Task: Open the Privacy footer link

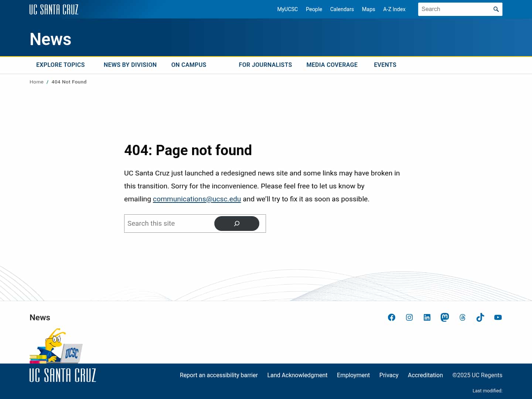Action: click(389, 375)
